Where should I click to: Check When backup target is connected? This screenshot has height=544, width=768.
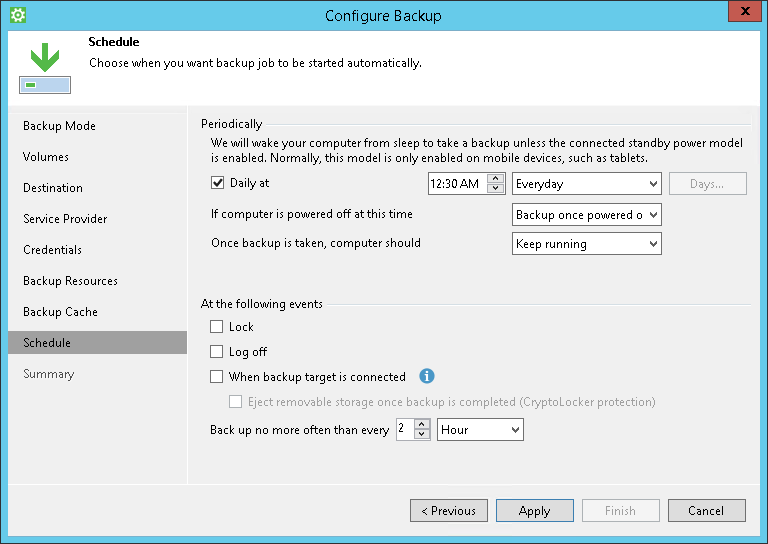point(217,377)
